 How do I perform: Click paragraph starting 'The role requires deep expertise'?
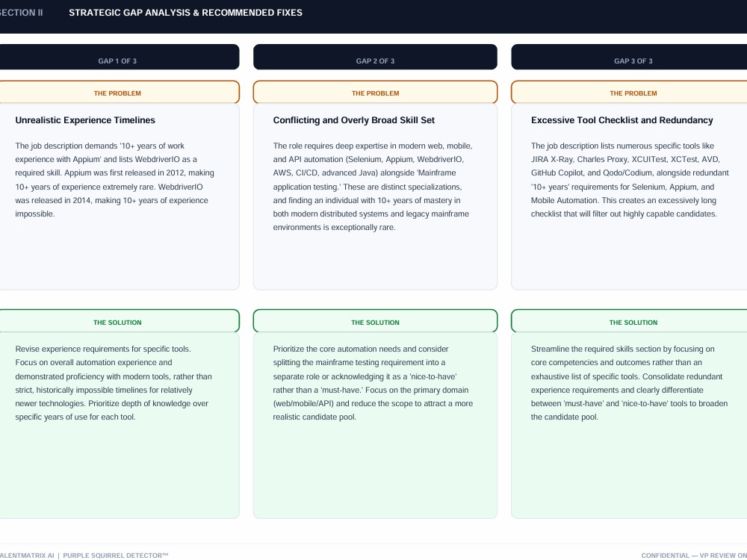click(373, 187)
